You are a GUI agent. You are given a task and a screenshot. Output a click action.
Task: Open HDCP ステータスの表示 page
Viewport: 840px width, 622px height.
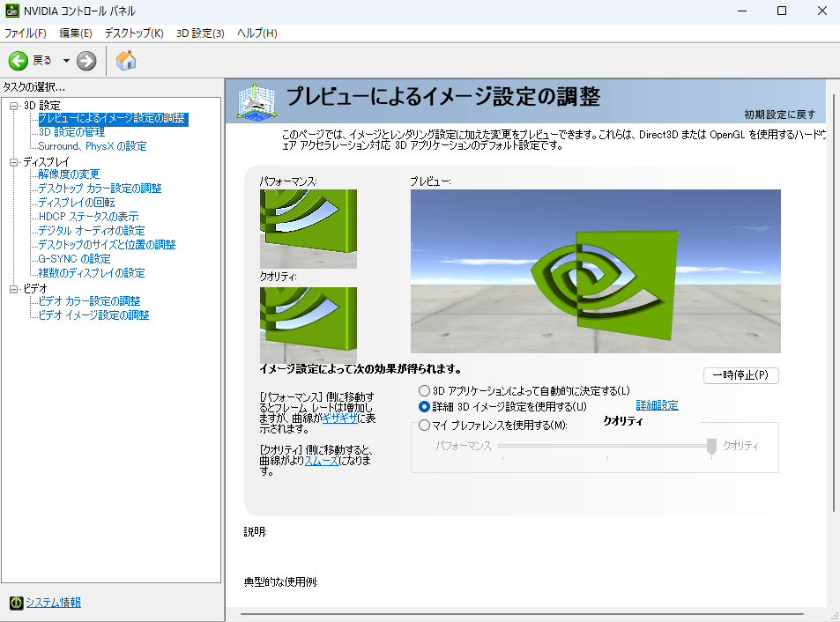pos(88,216)
